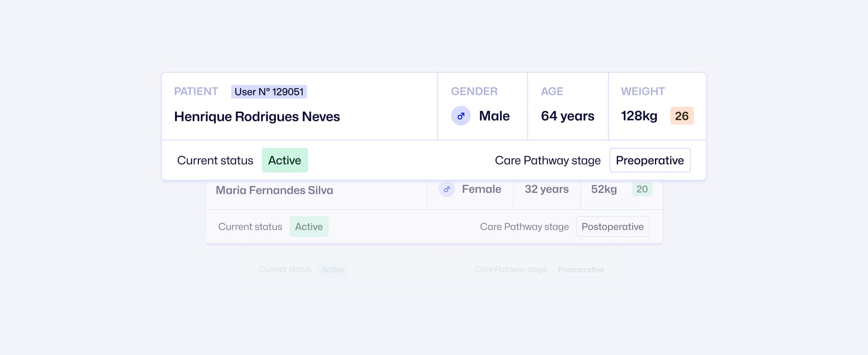Viewport: 868px width, 355px height.
Task: Expand the third patient card's Preoperative stage
Action: click(581, 269)
